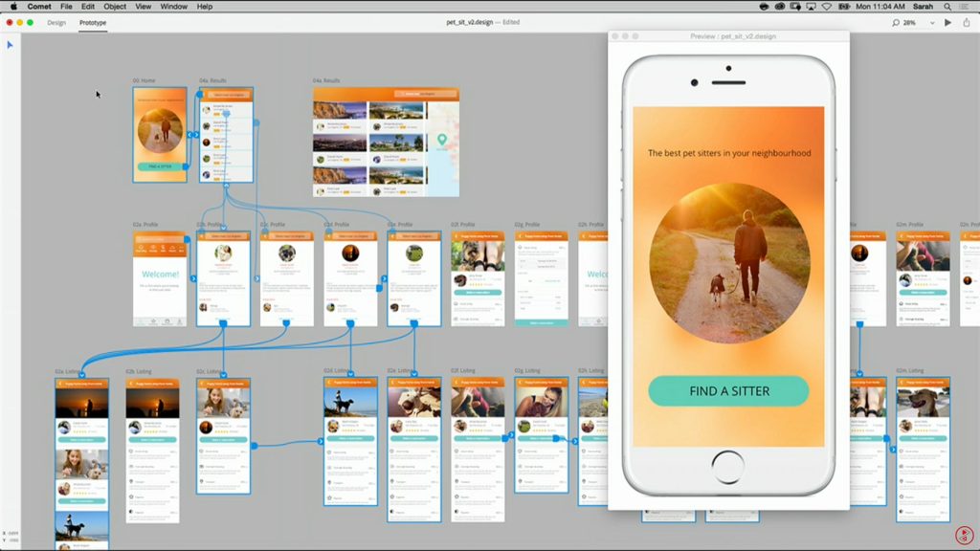Open the Object menu
Screen dimensions: 980x551
(x=115, y=7)
